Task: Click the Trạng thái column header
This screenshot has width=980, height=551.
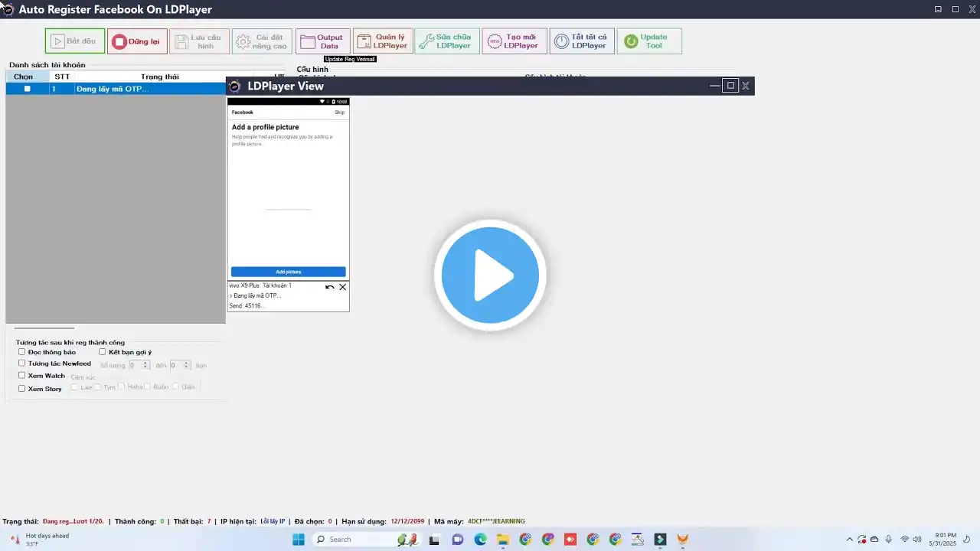Action: [159, 77]
